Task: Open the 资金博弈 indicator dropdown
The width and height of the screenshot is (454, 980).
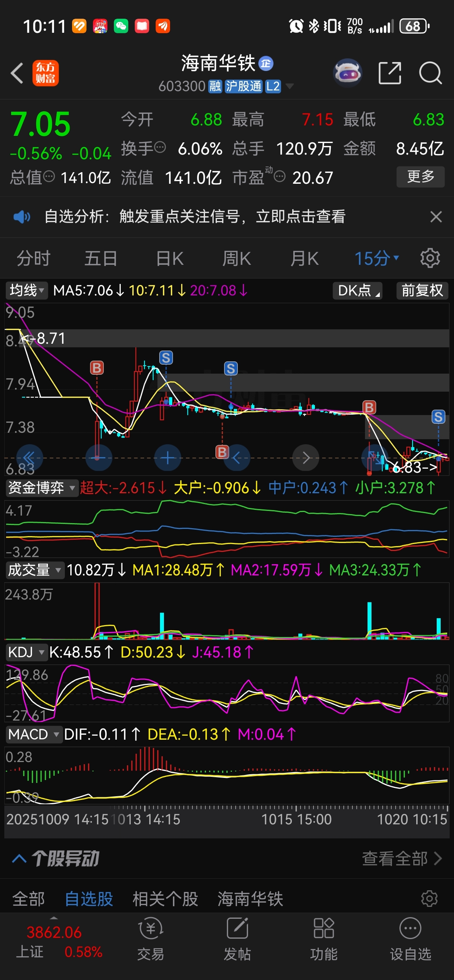Action: tap(41, 487)
